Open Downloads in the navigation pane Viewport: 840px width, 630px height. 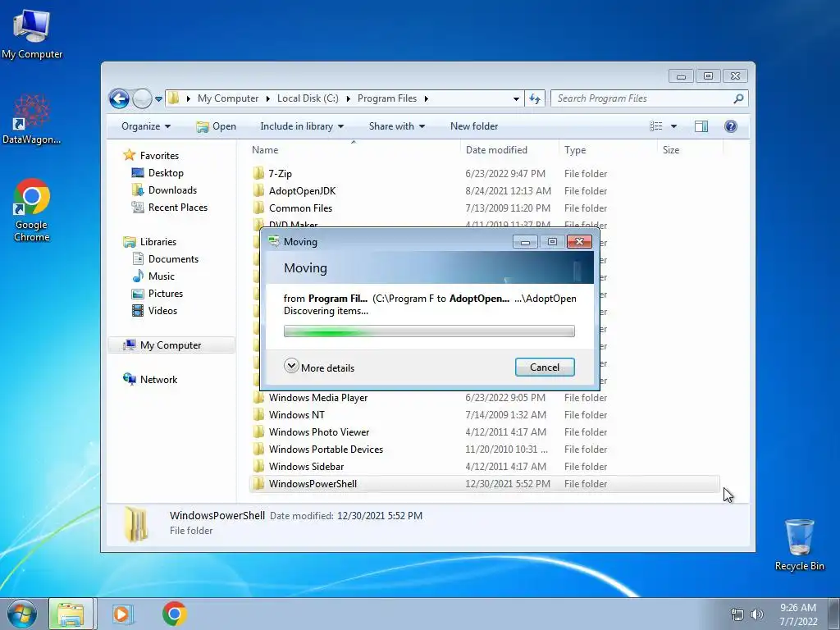tap(172, 190)
